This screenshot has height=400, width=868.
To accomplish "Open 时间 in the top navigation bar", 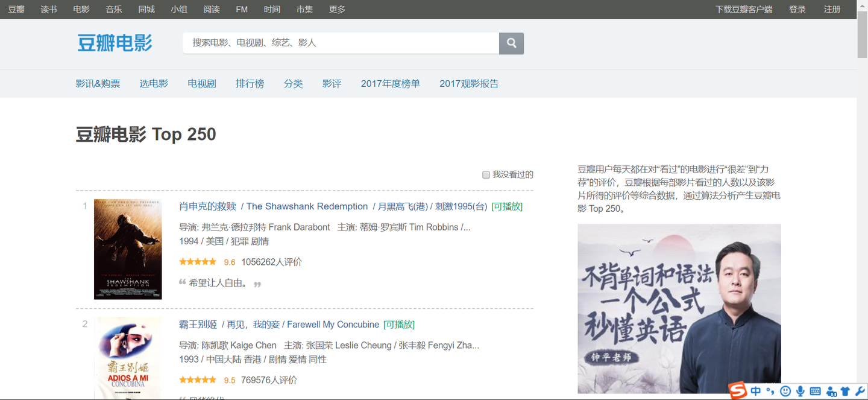I will [x=272, y=10].
